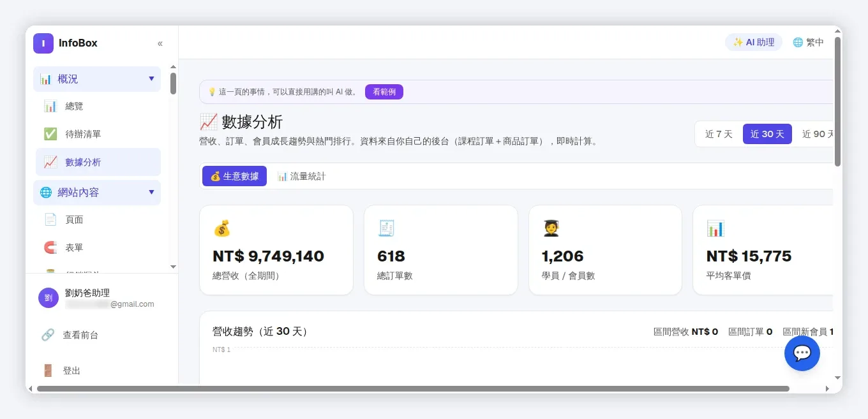Click the sidebar scrollbar up arrow
The width and height of the screenshot is (868, 419).
coord(173,67)
